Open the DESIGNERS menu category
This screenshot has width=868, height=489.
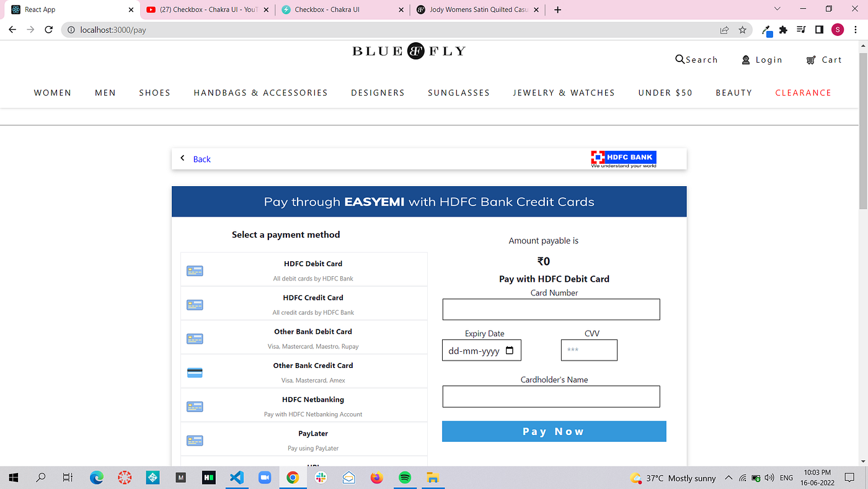point(378,92)
